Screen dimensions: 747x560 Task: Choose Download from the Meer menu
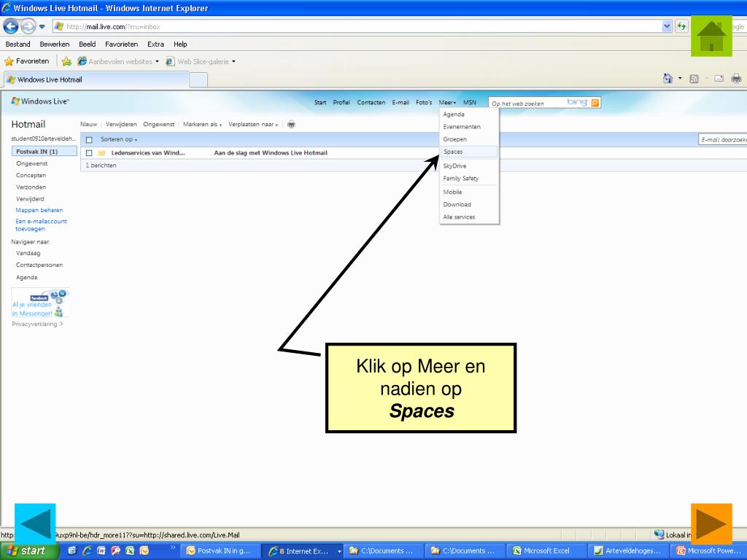(469, 204)
